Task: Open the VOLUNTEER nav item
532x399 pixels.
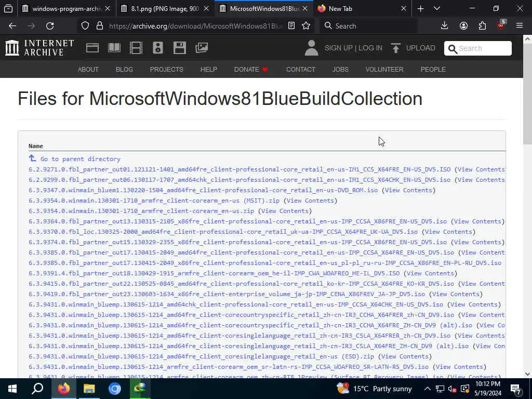Action: 384,70
